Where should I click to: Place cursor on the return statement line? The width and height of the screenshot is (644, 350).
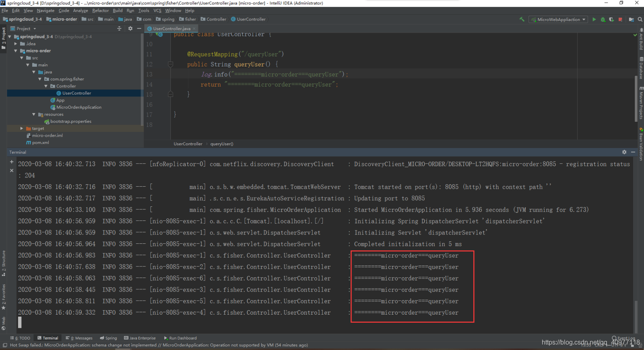pos(269,84)
